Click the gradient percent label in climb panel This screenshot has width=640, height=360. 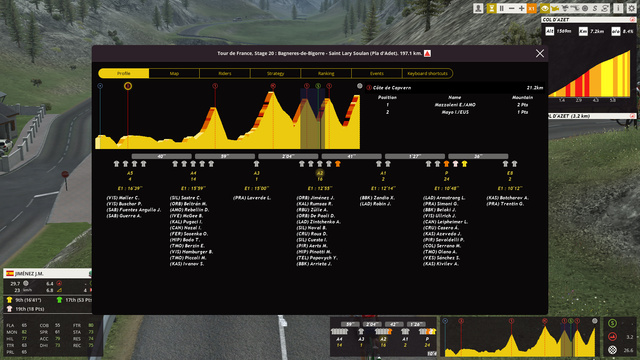click(x=616, y=31)
